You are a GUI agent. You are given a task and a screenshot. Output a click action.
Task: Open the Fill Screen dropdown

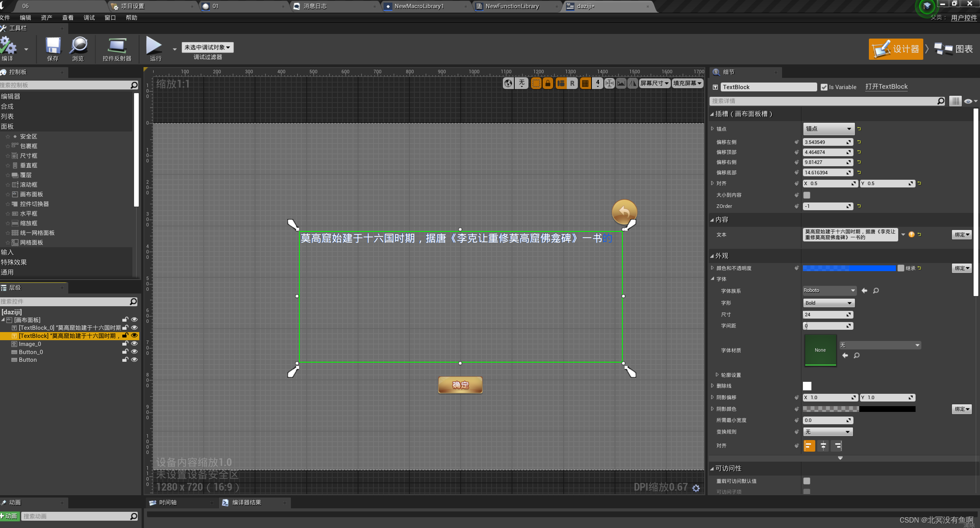click(687, 83)
